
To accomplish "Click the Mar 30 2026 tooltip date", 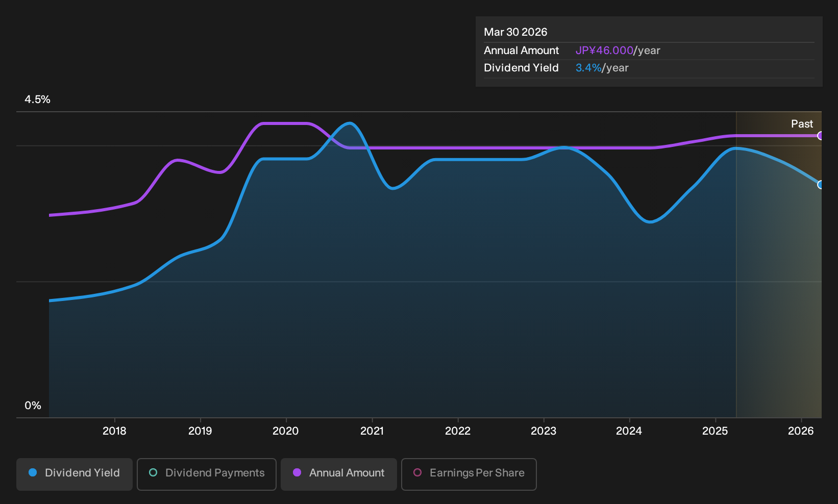I will [515, 32].
